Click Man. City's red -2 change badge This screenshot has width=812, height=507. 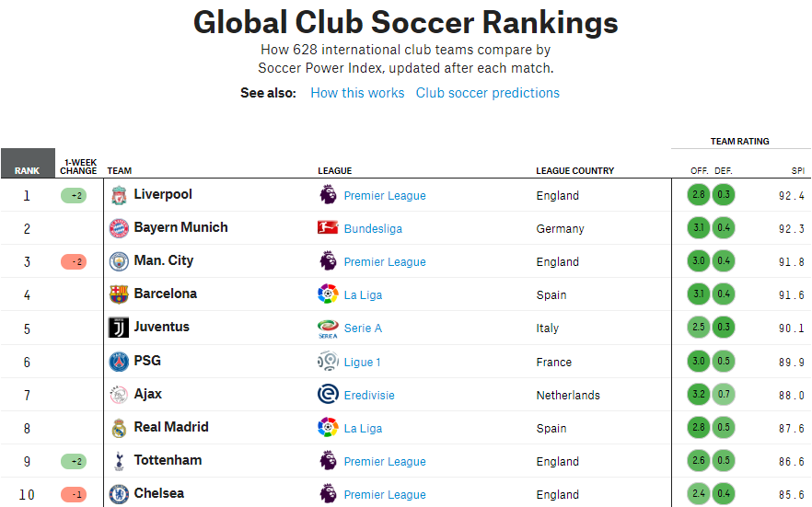pos(74,261)
